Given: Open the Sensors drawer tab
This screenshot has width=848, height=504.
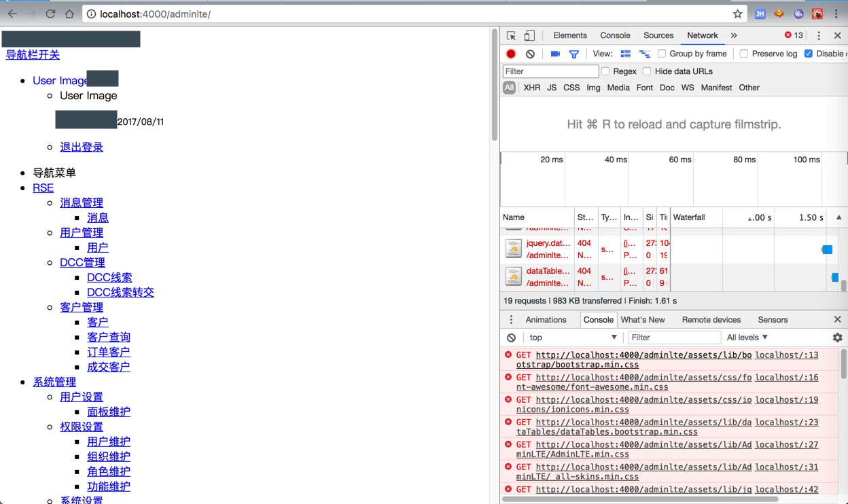Looking at the screenshot, I should (x=773, y=319).
